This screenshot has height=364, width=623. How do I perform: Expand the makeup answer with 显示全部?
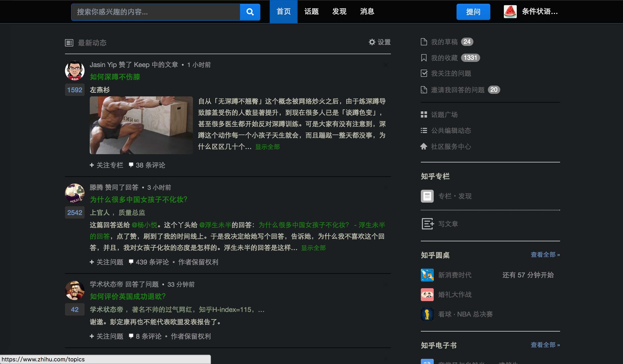313,248
